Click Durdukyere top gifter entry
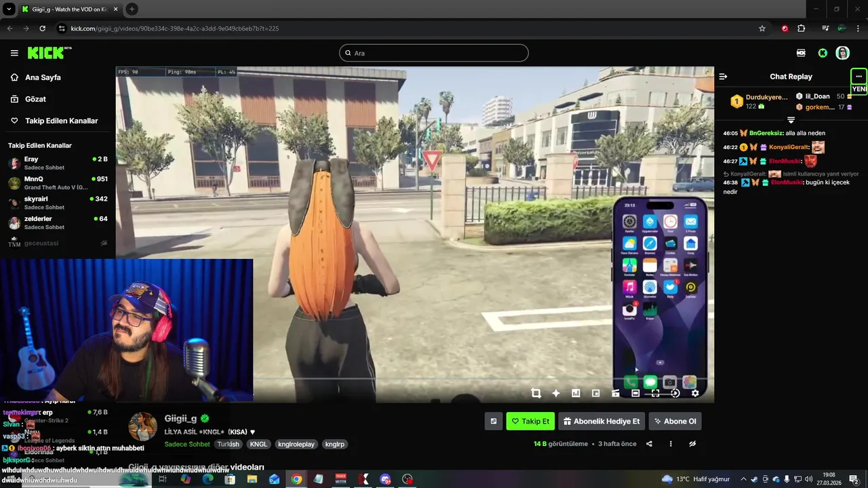 tap(758, 102)
